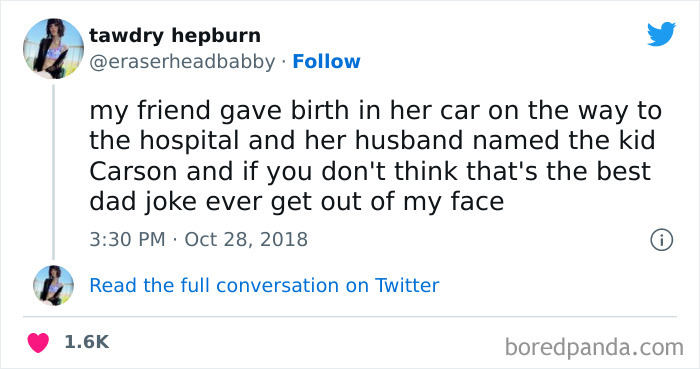Open tawdry hepburn's large profile avatar

53,49
